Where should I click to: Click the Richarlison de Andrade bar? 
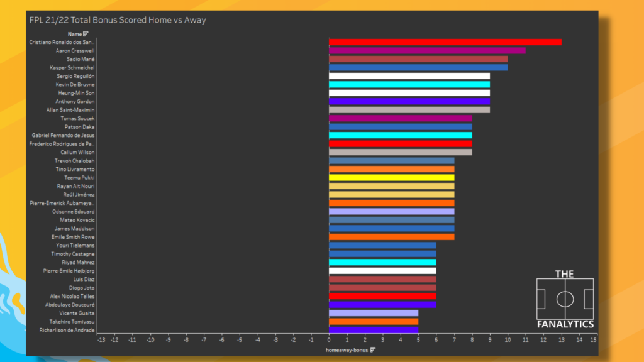(x=374, y=330)
